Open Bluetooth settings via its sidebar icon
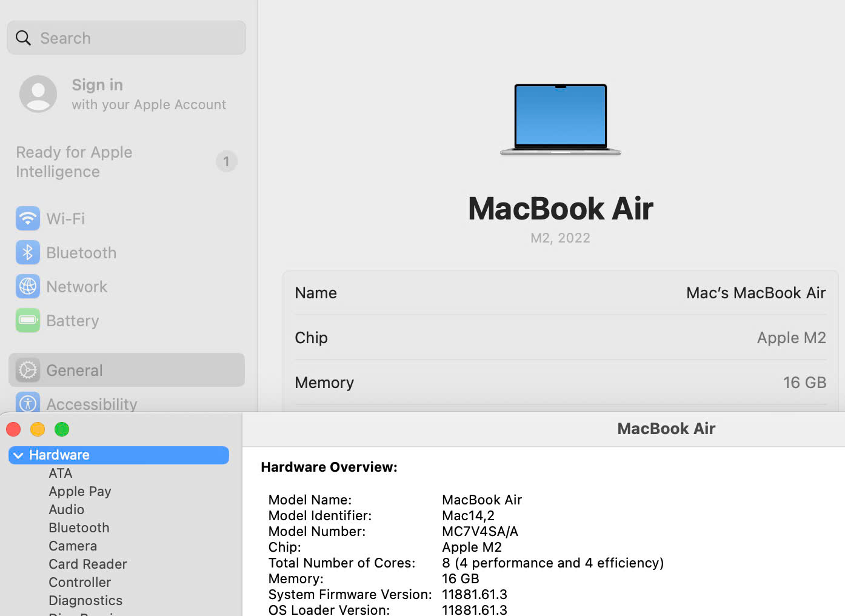 pos(28,253)
